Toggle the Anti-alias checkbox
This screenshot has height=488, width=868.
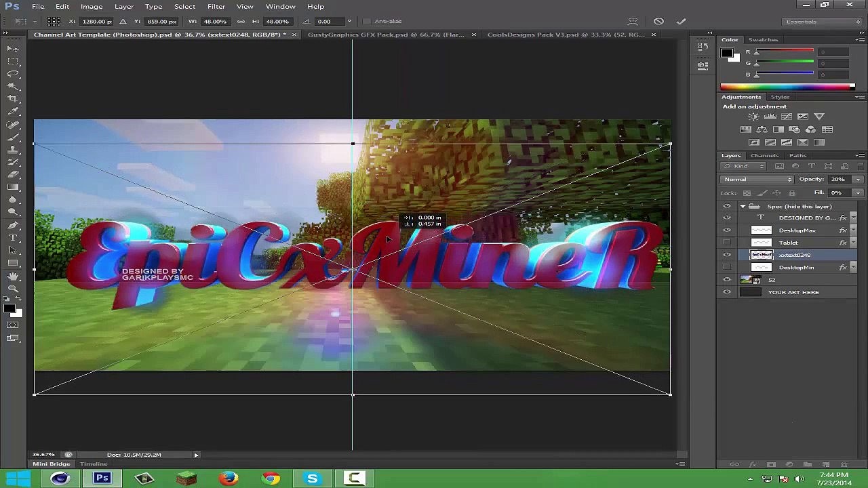coord(367,22)
